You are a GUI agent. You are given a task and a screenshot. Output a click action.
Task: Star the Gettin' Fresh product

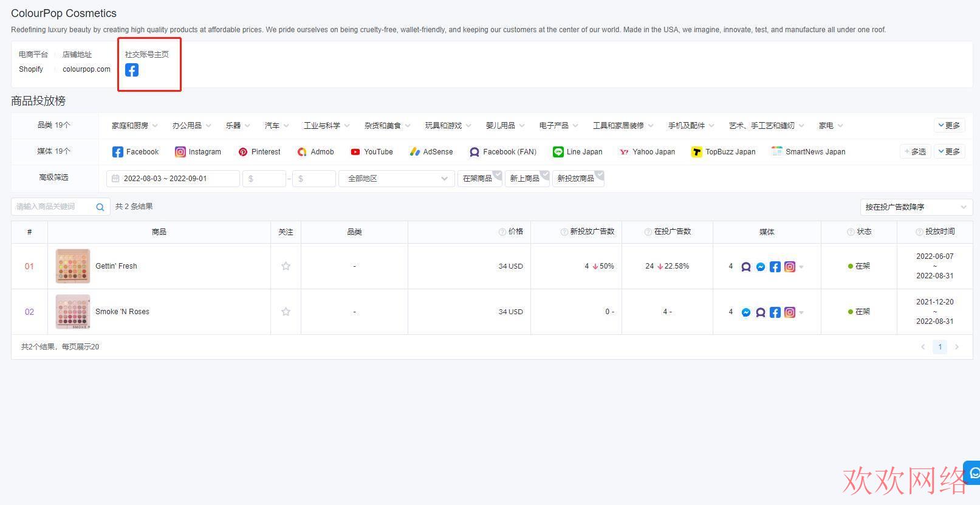click(x=286, y=266)
